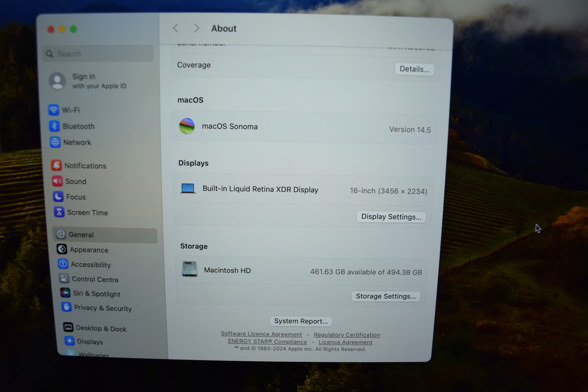
Task: Open Screen Time label in sidebar
Action: pyautogui.click(x=88, y=212)
